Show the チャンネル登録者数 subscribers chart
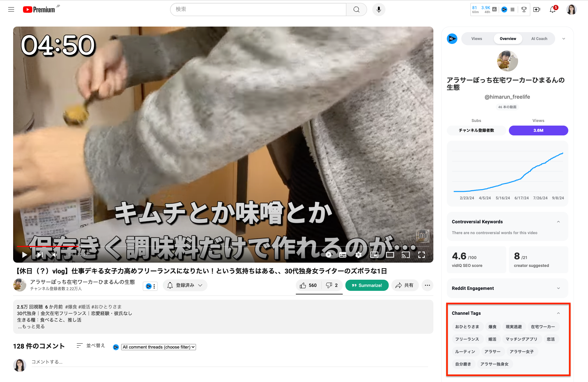The width and height of the screenshot is (588, 382). [476, 131]
